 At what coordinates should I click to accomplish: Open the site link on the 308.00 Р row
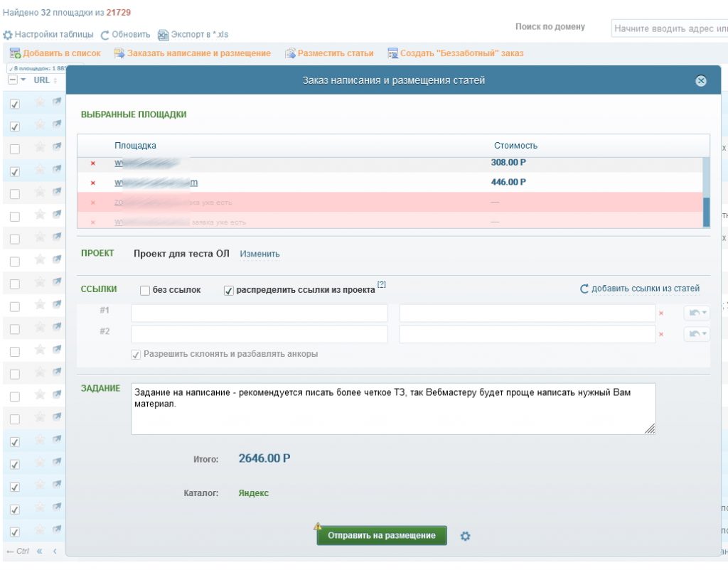click(x=146, y=163)
